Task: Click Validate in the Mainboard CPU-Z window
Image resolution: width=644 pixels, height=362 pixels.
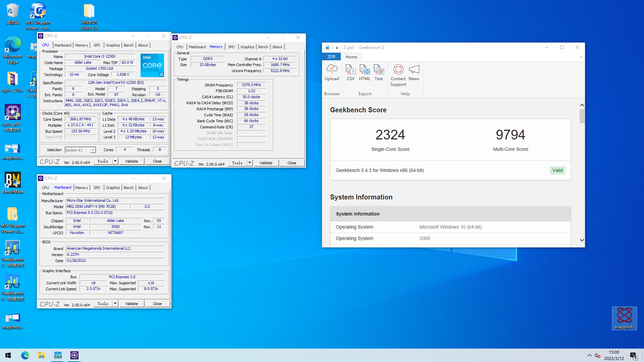Action: [x=131, y=304]
